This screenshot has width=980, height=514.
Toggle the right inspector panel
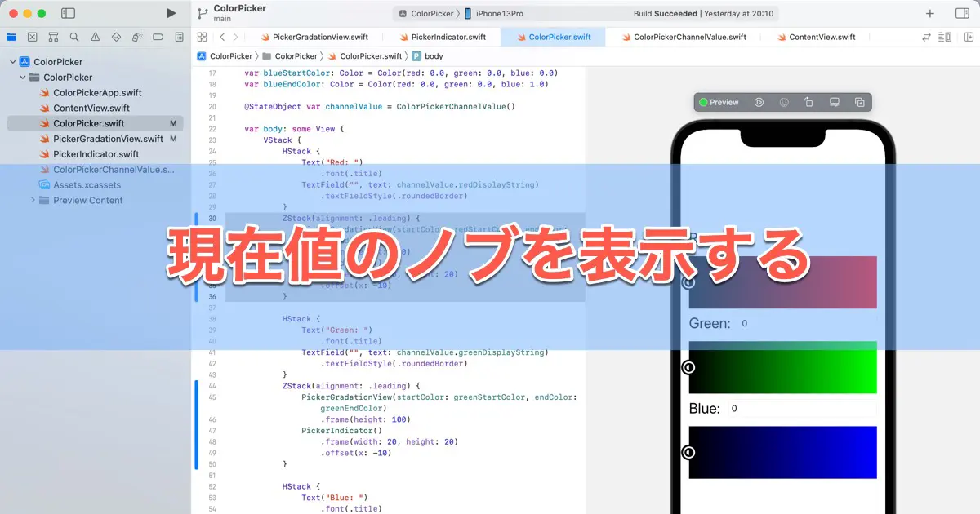962,13
